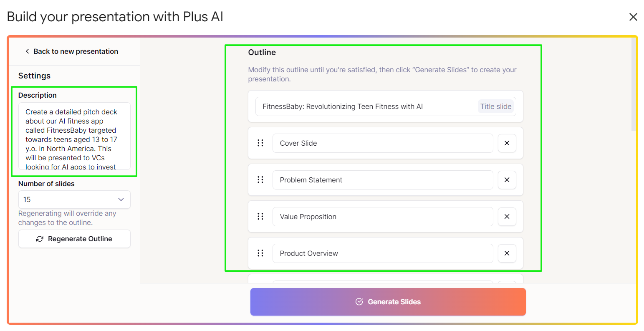Screen dimensions: 644x331
Task: Edit the Value Proposition text field
Action: point(383,217)
